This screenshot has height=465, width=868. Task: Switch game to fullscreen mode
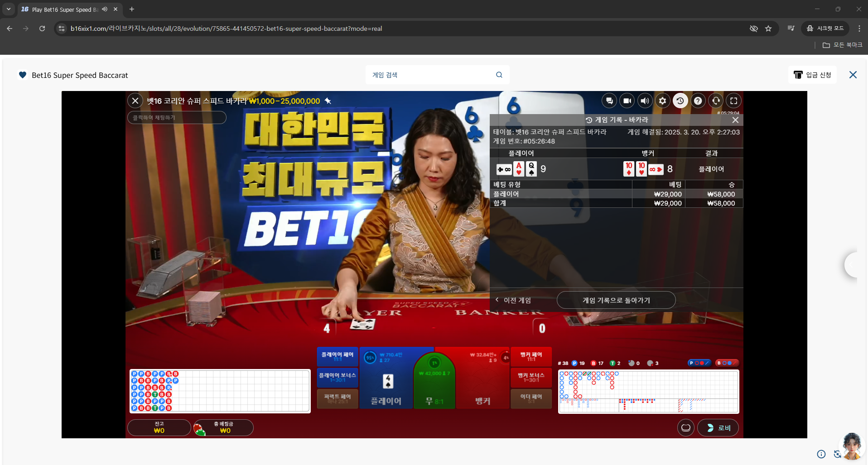pos(733,101)
